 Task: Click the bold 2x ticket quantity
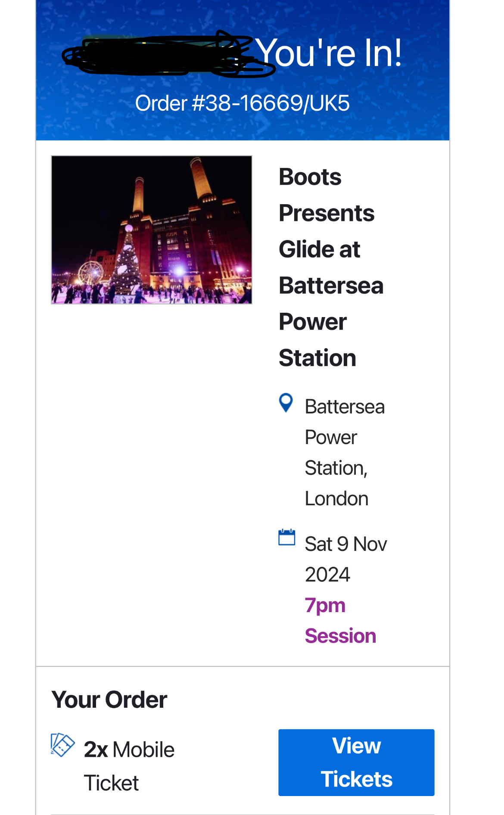(96, 750)
